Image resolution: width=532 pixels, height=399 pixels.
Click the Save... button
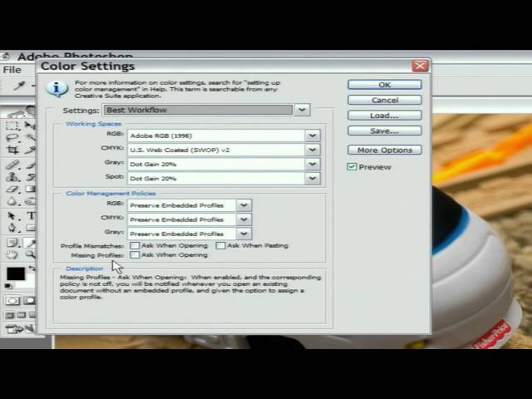(x=384, y=131)
